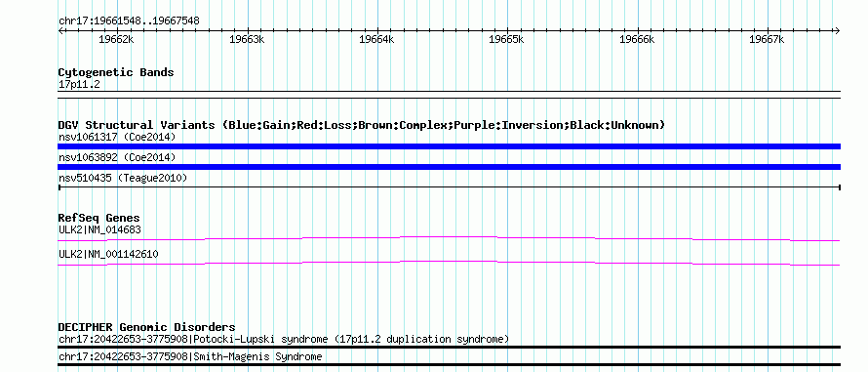
Task: Click the 19667k ruler tick label
Action: [x=767, y=39]
